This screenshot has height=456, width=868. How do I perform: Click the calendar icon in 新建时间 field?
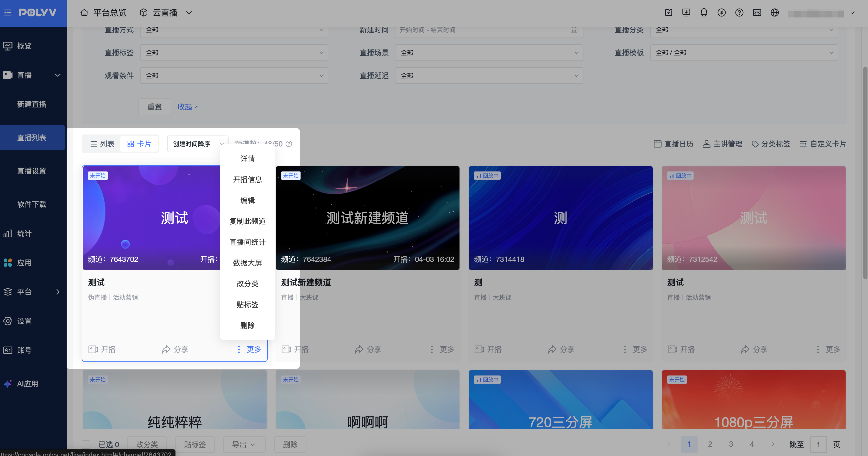(574, 30)
